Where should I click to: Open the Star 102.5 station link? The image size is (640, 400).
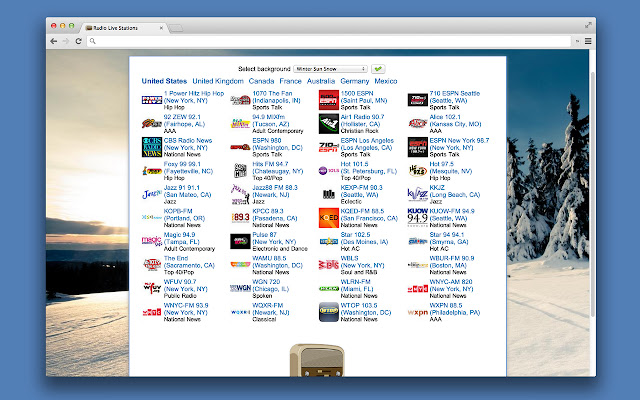pos(364,238)
